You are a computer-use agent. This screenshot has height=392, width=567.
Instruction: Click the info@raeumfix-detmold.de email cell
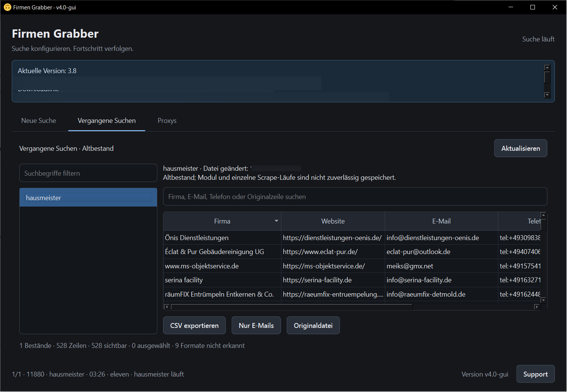(x=441, y=294)
